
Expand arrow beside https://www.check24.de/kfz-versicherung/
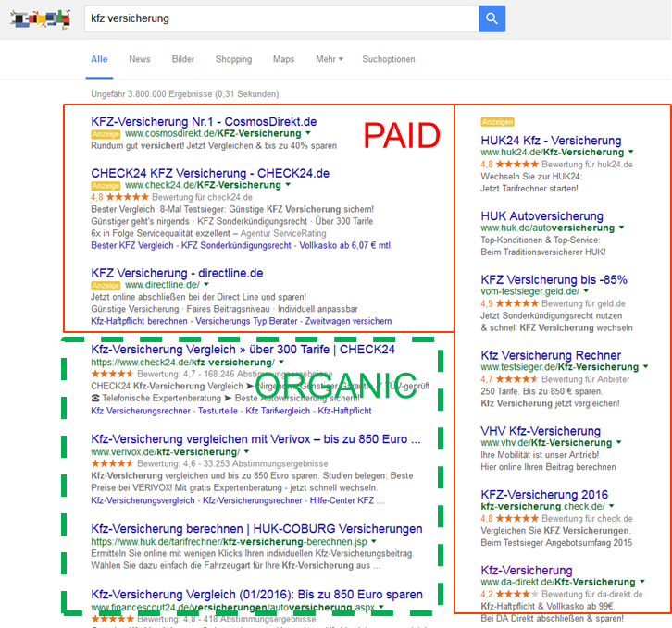click(281, 363)
